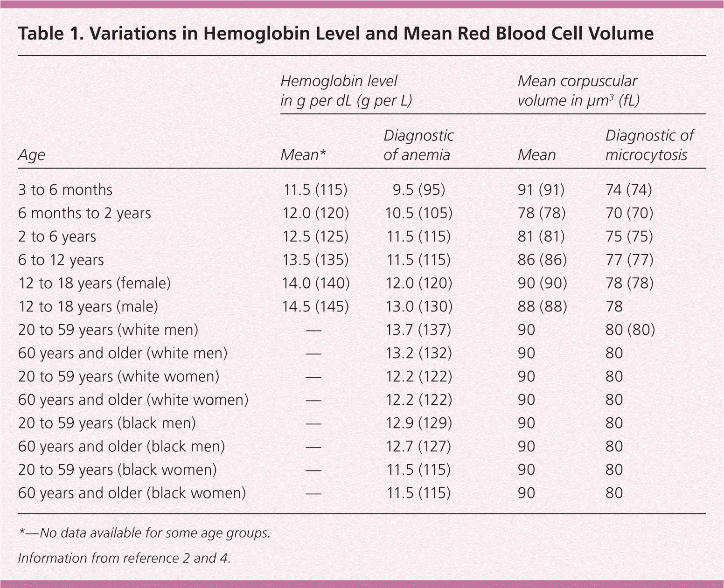The image size is (724, 588).
Task: Click '20 to 59 years (white men)' label
Action: click(108, 330)
